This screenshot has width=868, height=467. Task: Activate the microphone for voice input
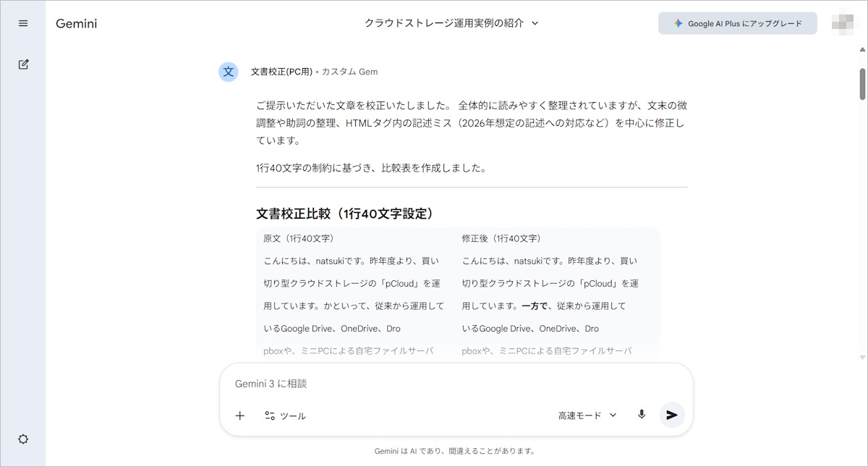coord(641,415)
